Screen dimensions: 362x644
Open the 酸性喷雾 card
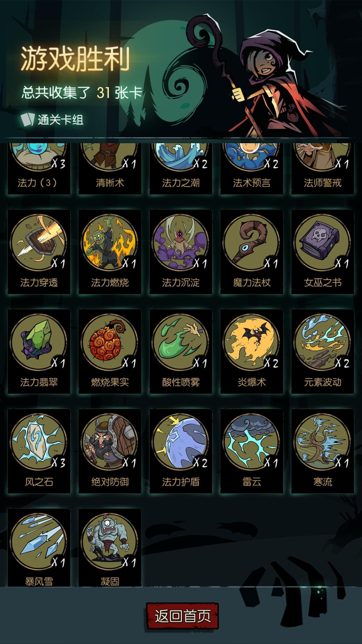tap(181, 352)
